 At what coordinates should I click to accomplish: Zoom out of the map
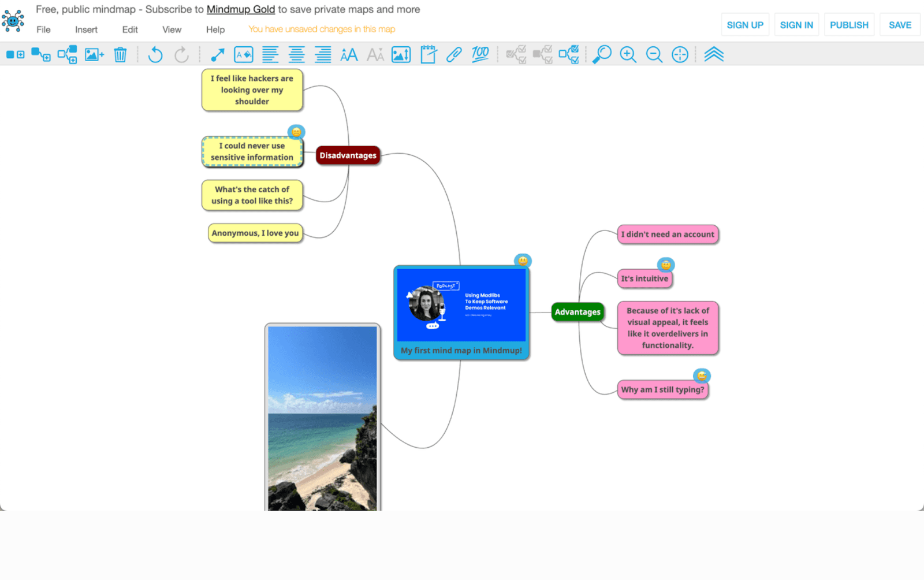coord(654,54)
